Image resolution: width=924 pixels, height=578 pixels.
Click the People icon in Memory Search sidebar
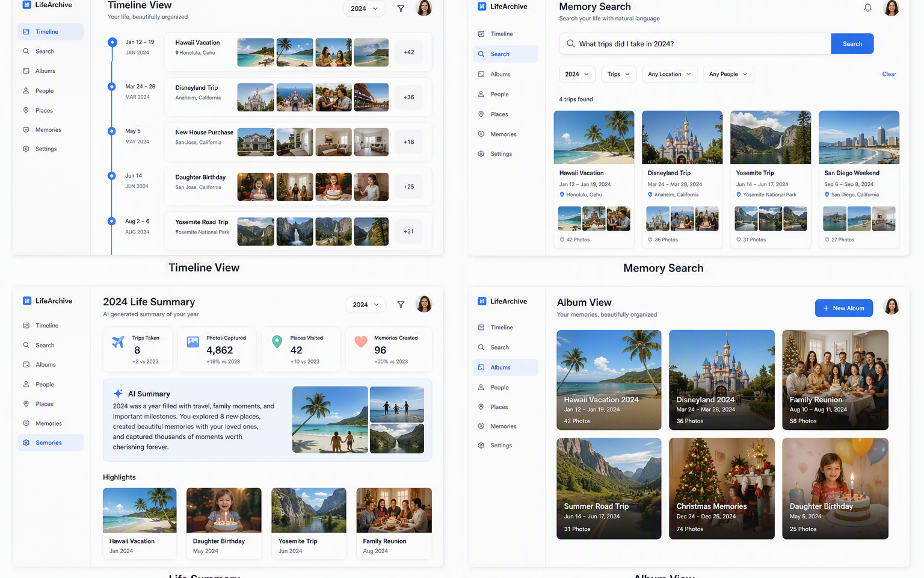(x=481, y=94)
